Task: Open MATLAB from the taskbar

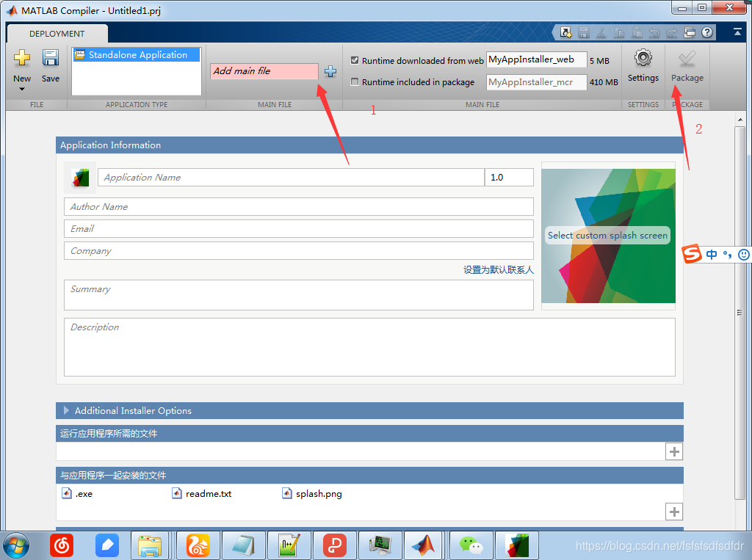Action: [x=424, y=545]
